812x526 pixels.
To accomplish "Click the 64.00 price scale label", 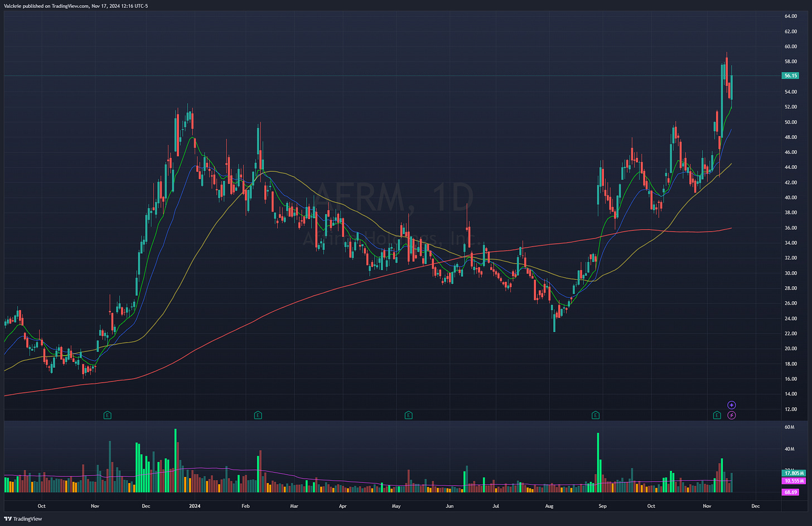I will 790,16.
